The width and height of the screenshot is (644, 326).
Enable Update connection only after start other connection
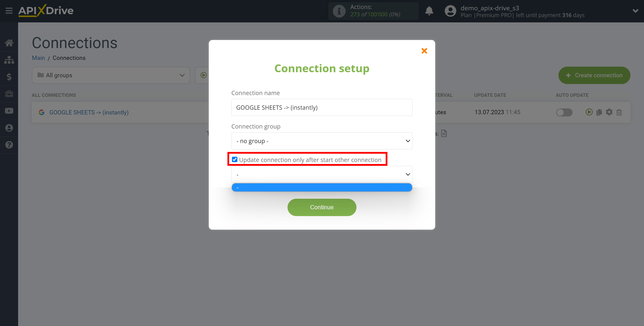(x=234, y=160)
